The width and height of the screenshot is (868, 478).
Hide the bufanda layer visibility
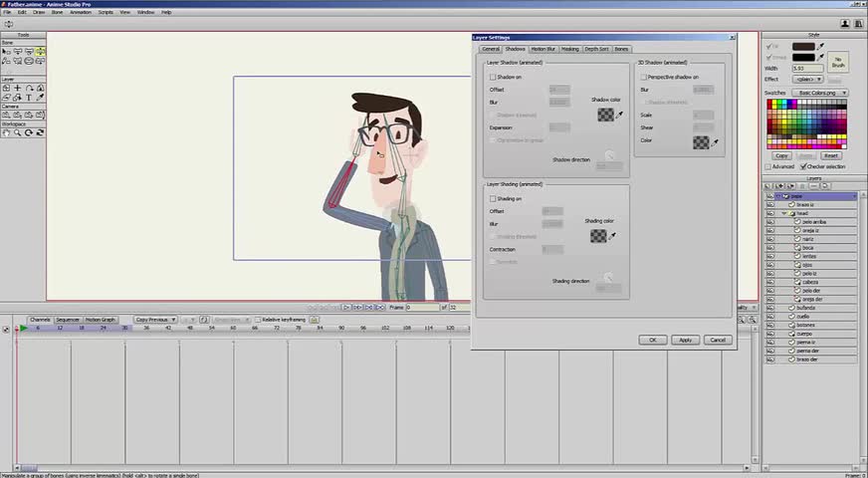click(x=770, y=308)
